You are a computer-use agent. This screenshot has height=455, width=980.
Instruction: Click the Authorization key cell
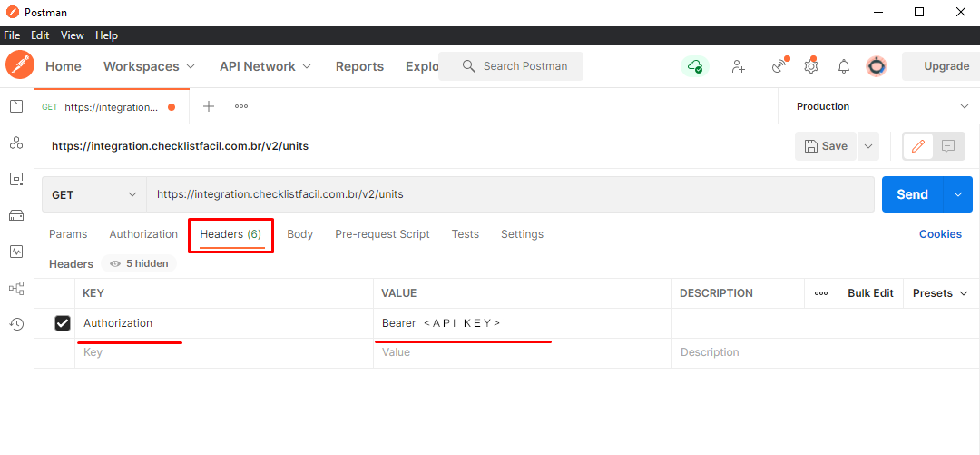[x=224, y=323]
